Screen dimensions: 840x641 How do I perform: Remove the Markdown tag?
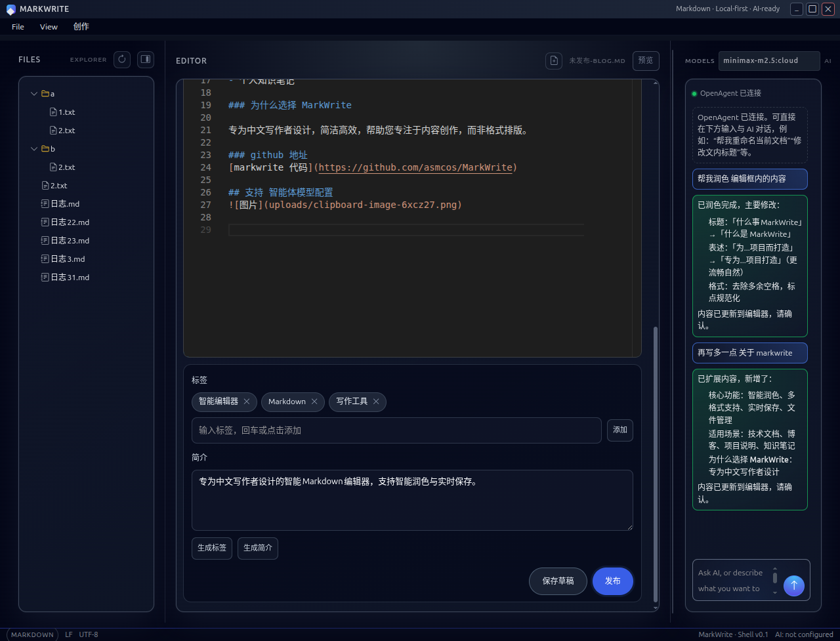pos(314,402)
